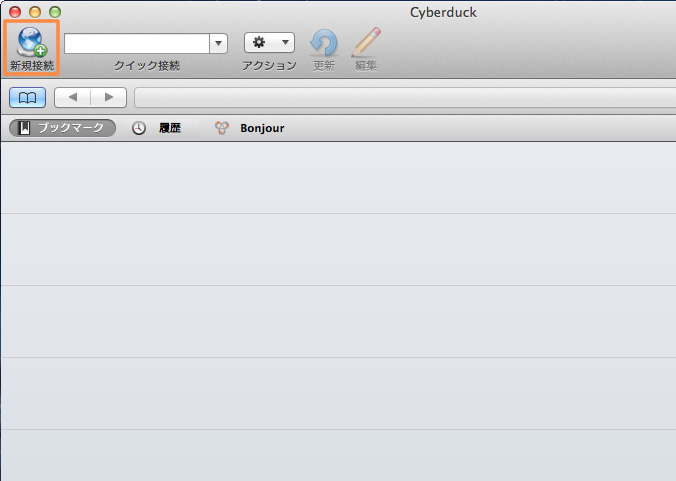Select the ブックマーク (Bookmarks) tab
The image size is (676, 481).
(63, 128)
